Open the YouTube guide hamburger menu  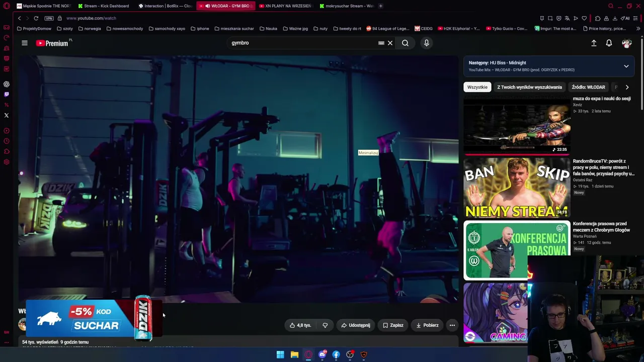[x=24, y=43]
